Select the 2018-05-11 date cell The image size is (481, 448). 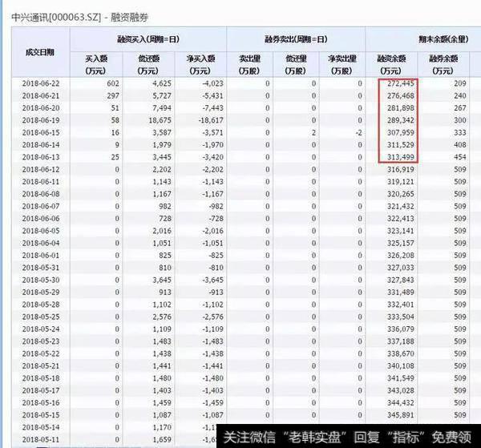(x=41, y=439)
